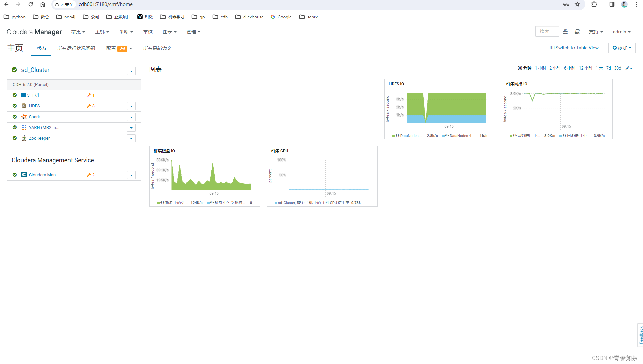Click the wrench icon on the 配置 tab
Viewport: 643px width, 364px height.
(x=121, y=48)
